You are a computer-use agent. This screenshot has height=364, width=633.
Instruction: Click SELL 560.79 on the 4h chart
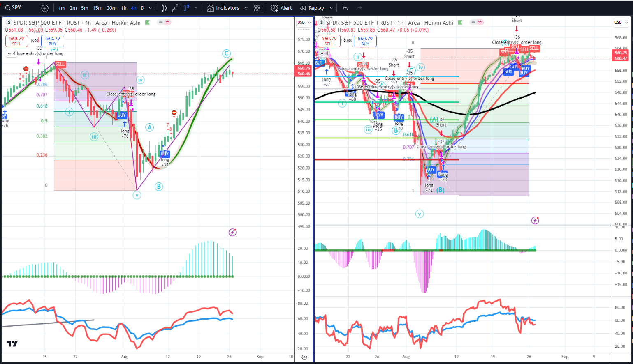point(16,41)
